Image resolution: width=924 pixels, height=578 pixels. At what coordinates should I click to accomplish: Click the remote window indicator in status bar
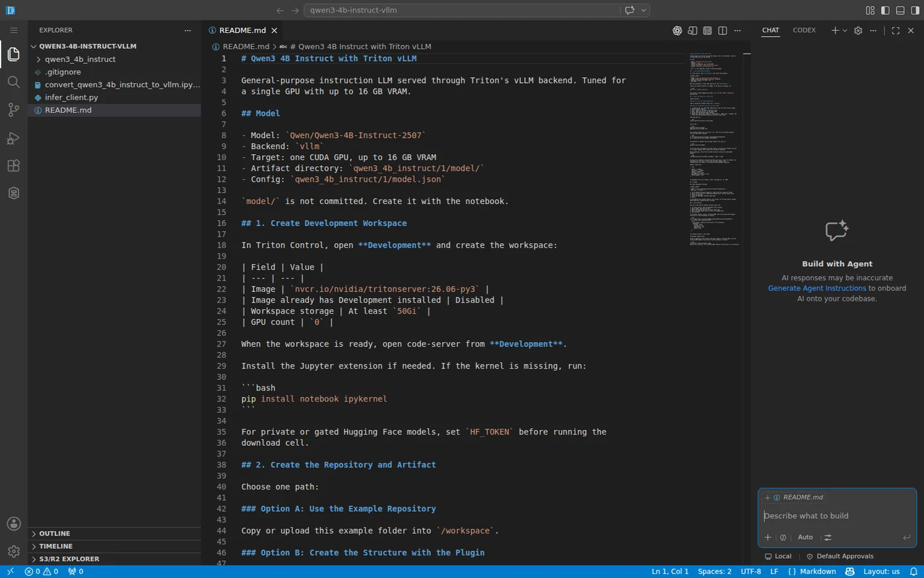10,571
